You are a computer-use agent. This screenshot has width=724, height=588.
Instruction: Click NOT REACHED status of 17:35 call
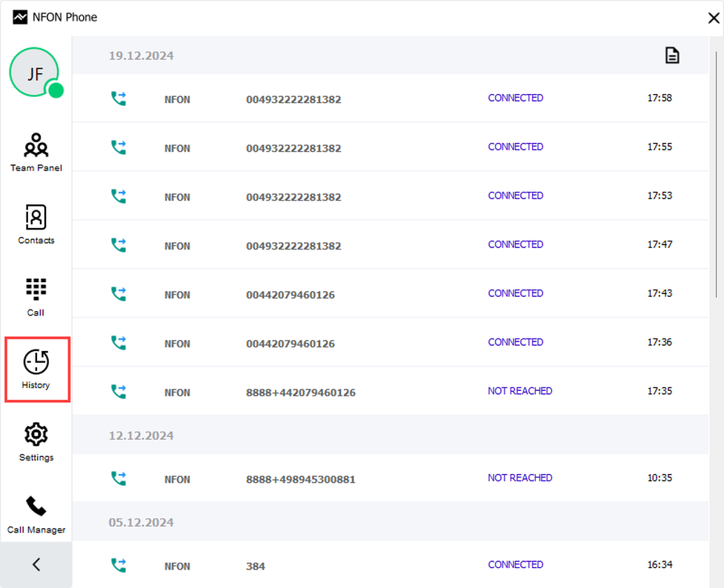click(520, 392)
